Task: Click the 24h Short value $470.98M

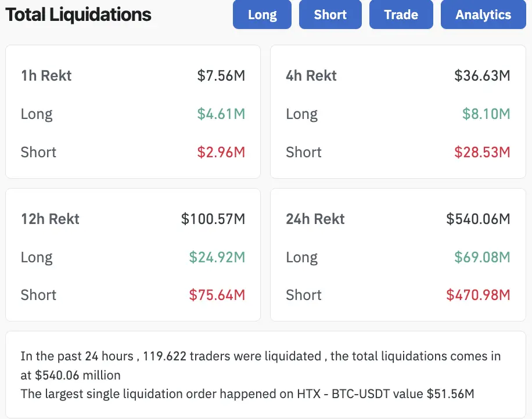Action: (x=478, y=295)
